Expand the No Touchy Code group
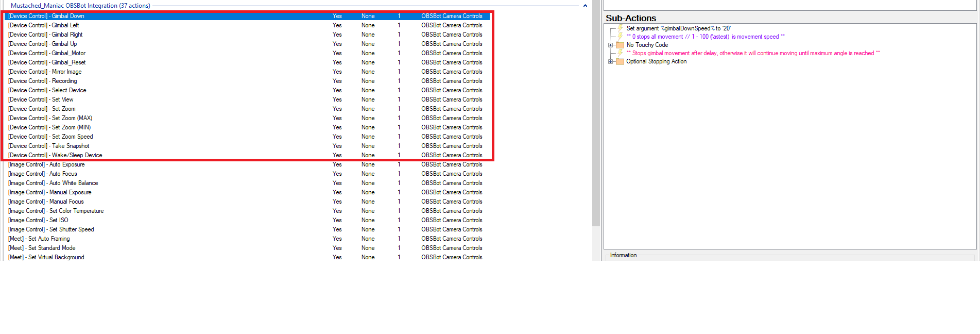The image size is (980, 334). pyautogui.click(x=611, y=45)
